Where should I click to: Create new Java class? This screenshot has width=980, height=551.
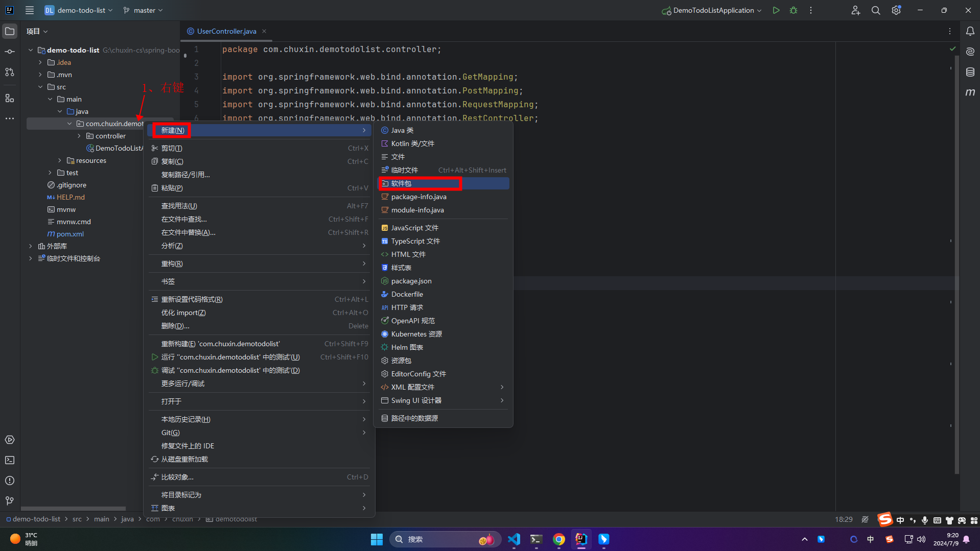coord(443,130)
